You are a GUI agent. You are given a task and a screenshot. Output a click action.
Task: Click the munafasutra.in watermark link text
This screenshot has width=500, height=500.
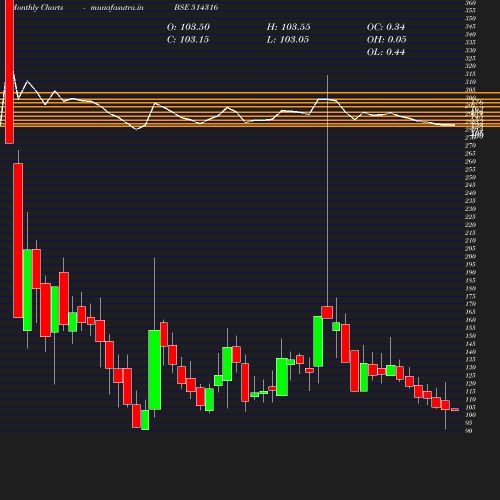click(117, 7)
